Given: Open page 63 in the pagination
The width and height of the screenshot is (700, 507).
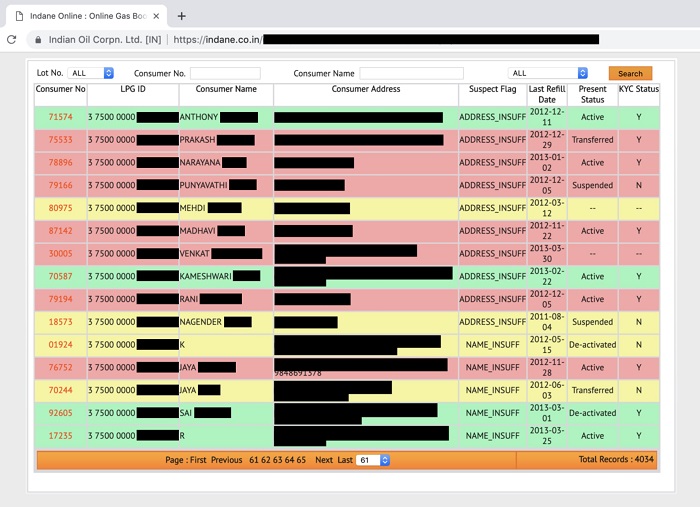Looking at the screenshot, I should (278, 460).
